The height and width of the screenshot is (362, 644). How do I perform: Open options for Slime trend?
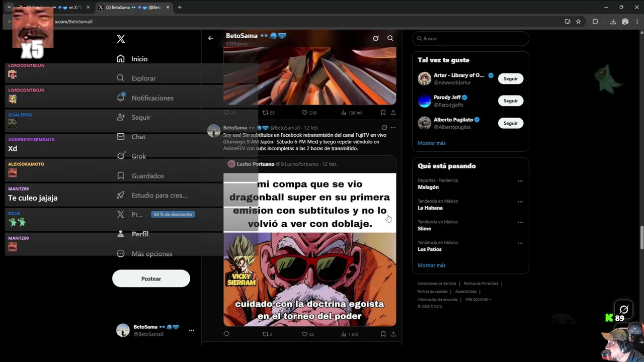click(x=520, y=222)
